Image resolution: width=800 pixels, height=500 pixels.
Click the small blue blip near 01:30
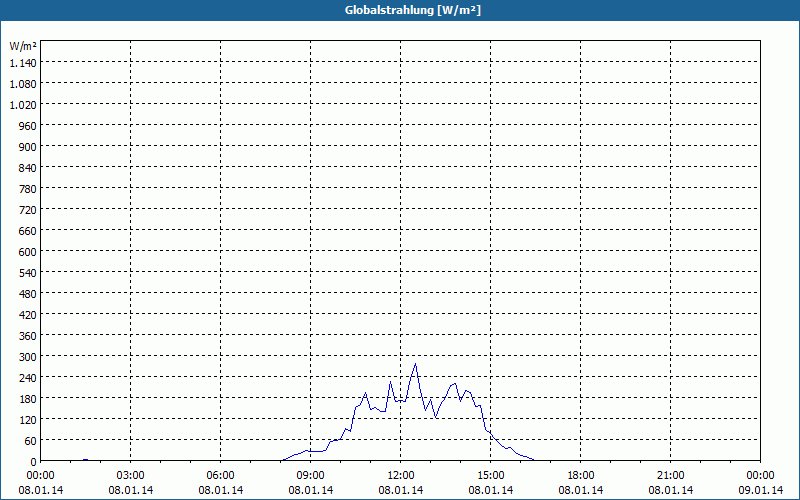click(86, 460)
